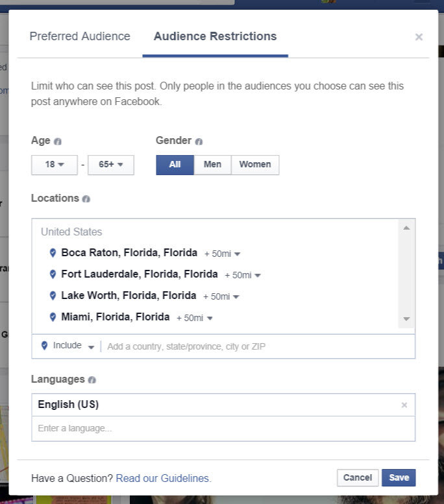
Task: Select Men gender option
Action: (212, 165)
